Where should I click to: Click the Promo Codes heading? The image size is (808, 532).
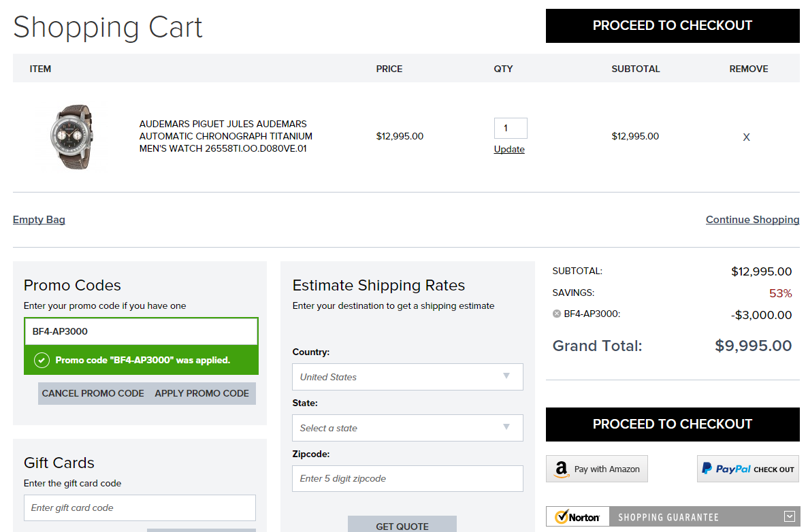coord(72,285)
